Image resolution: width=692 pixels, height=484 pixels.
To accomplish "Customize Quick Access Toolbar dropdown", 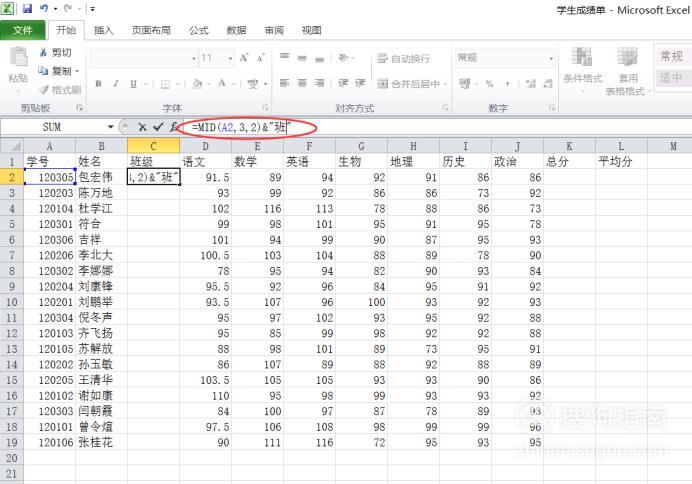I will 93,9.
